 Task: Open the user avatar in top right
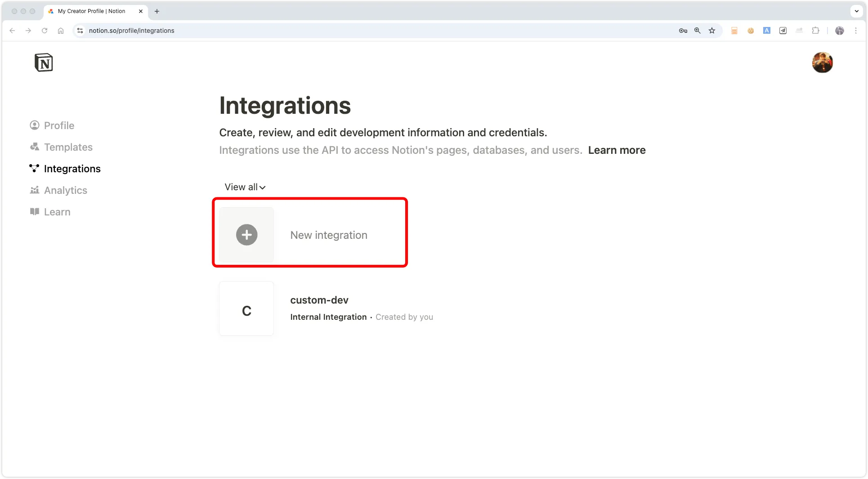click(822, 63)
